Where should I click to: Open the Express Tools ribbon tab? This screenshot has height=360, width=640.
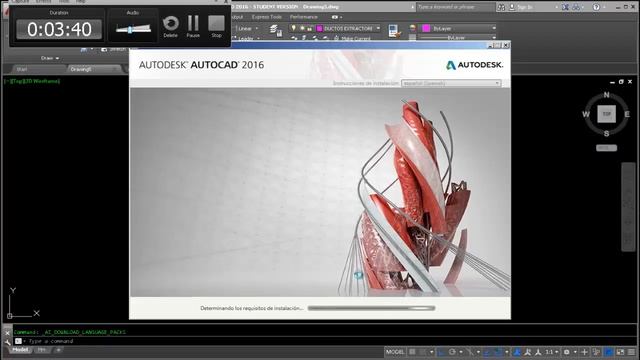point(267,17)
